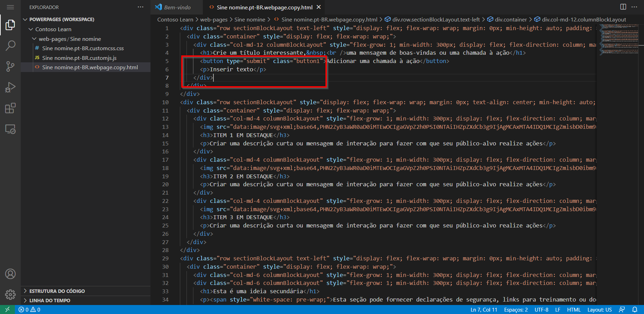This screenshot has height=314, width=644.
Task: Click div.container in the breadcrumb bar
Action: point(510,19)
